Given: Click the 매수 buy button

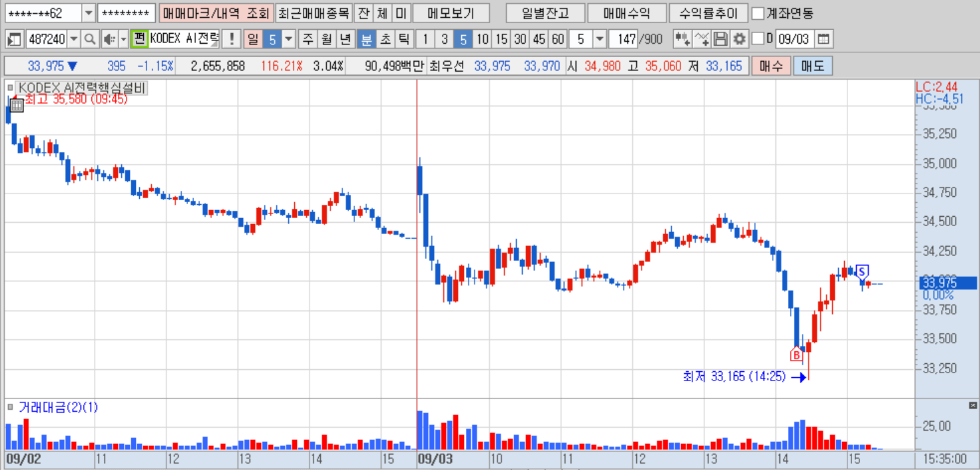Looking at the screenshot, I should pos(771,66).
